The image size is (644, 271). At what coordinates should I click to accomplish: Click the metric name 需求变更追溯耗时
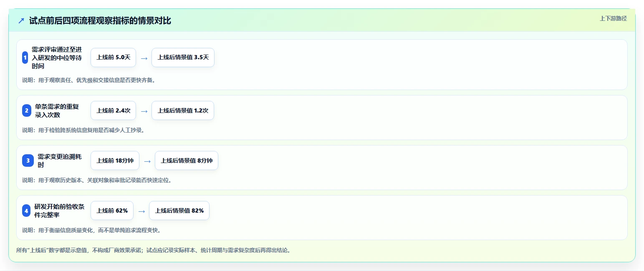click(60, 161)
